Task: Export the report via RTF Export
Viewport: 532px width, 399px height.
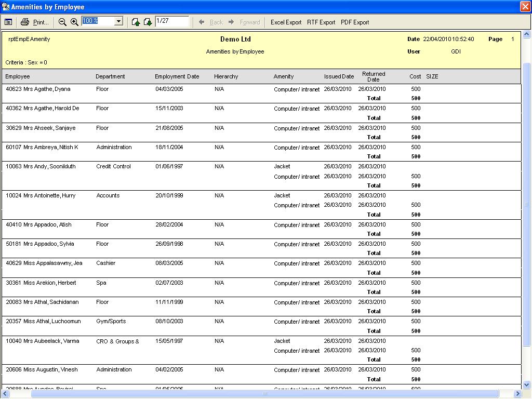Action: [321, 22]
